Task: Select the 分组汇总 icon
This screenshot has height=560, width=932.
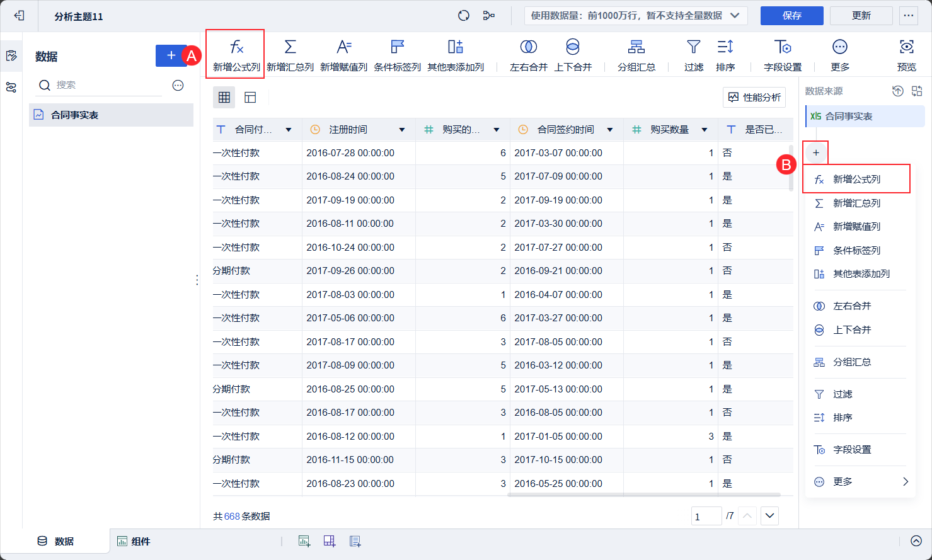Action: (x=636, y=54)
